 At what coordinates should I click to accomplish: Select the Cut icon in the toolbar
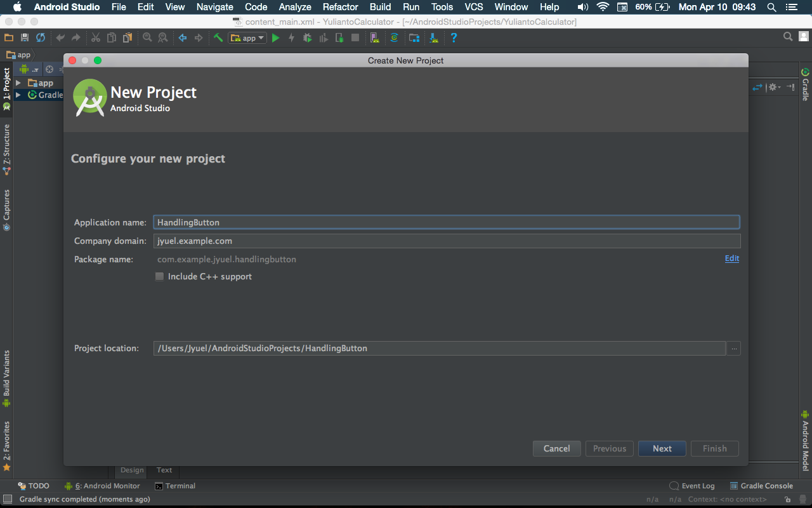(96, 37)
